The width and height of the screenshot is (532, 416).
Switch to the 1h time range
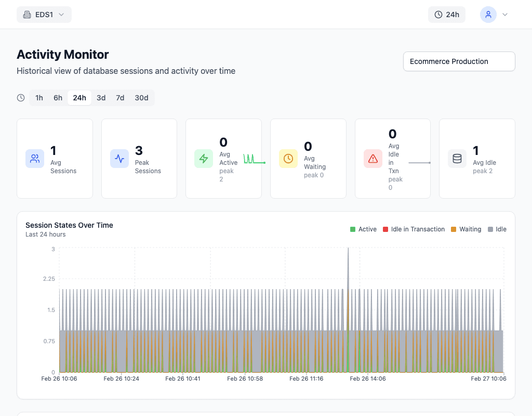[x=39, y=98]
